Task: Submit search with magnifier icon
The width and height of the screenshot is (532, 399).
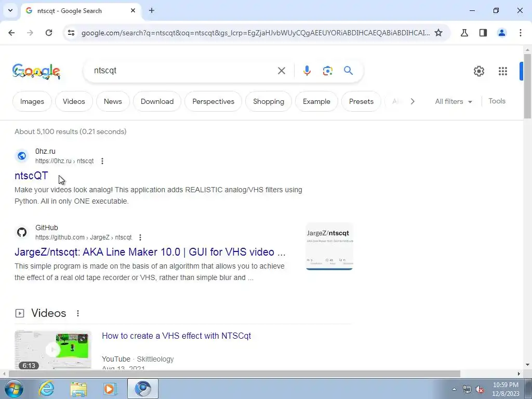Action: [x=348, y=71]
